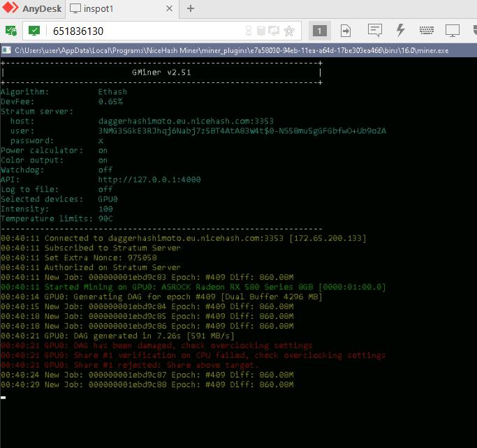Click the 'Log to file:' line
Screen dimensions: 477x448
(57, 189)
